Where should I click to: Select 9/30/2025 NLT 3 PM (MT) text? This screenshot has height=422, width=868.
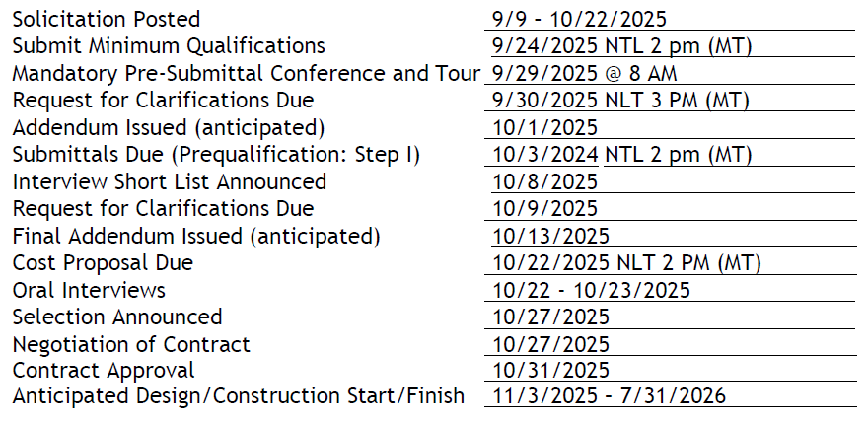(x=620, y=101)
